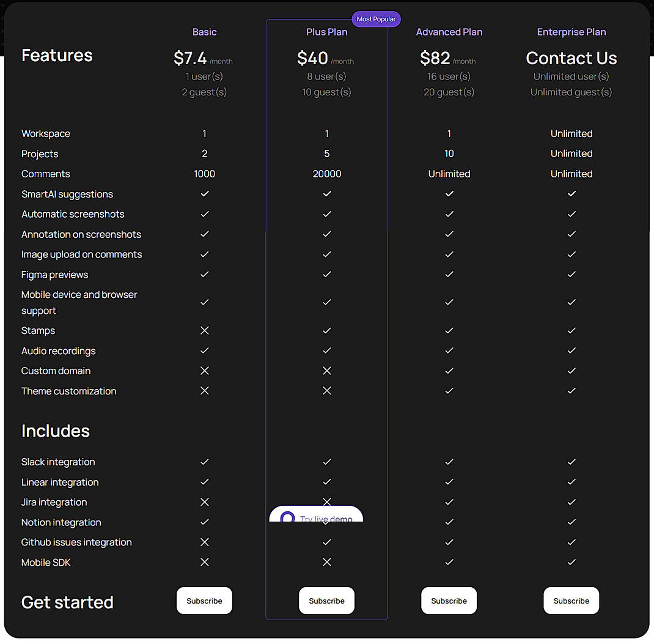Click the Most Popular badge
Screen dimensions: 654x644
(376, 19)
